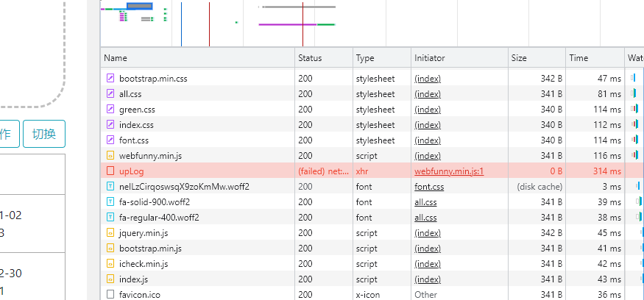Screen dimensions: 644x300
Task: Click the favicon.ico file icon
Action: pyautogui.click(x=110, y=295)
